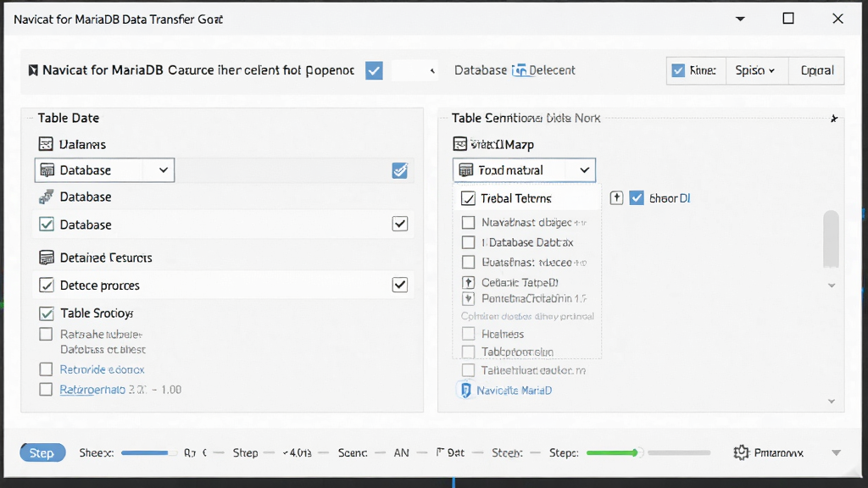Check the Ntavatnast dbagec checkbox
868x488 pixels.
pyautogui.click(x=468, y=223)
